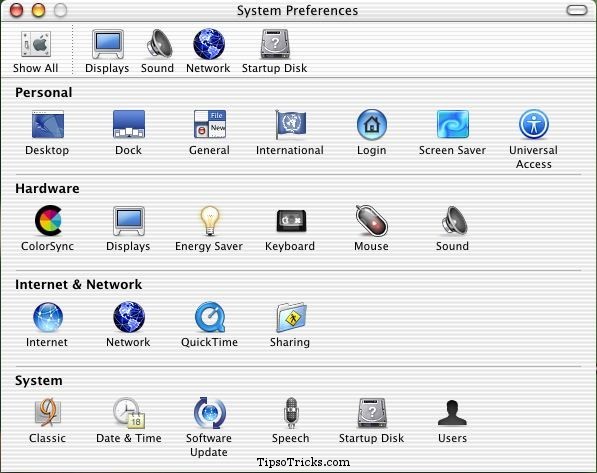Open the Sharing folder icon

291,317
